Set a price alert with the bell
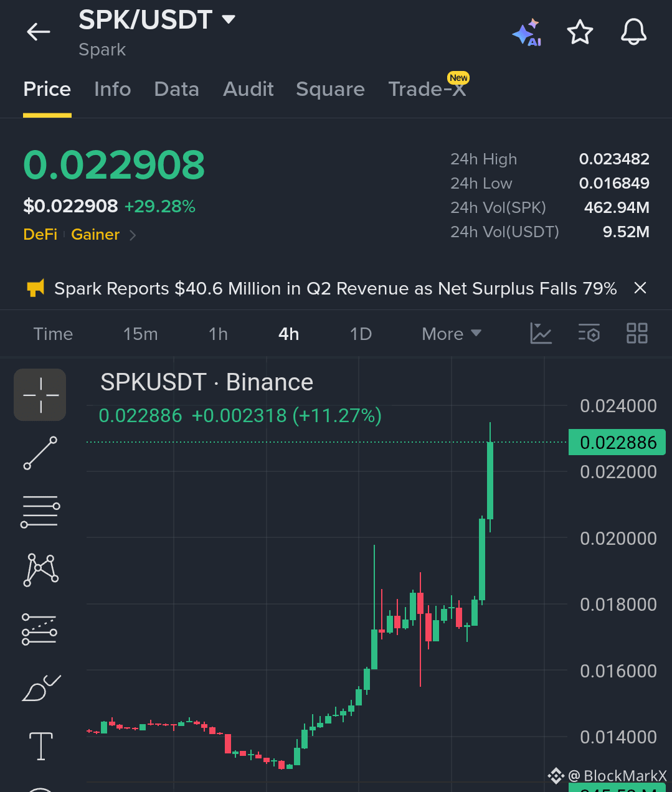 tap(633, 32)
